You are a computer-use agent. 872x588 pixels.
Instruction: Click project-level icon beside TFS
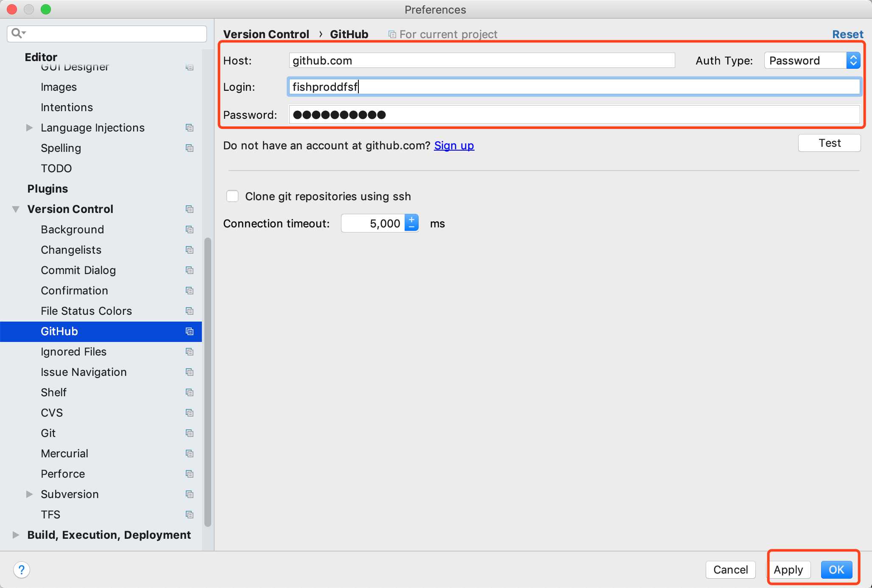(x=190, y=515)
